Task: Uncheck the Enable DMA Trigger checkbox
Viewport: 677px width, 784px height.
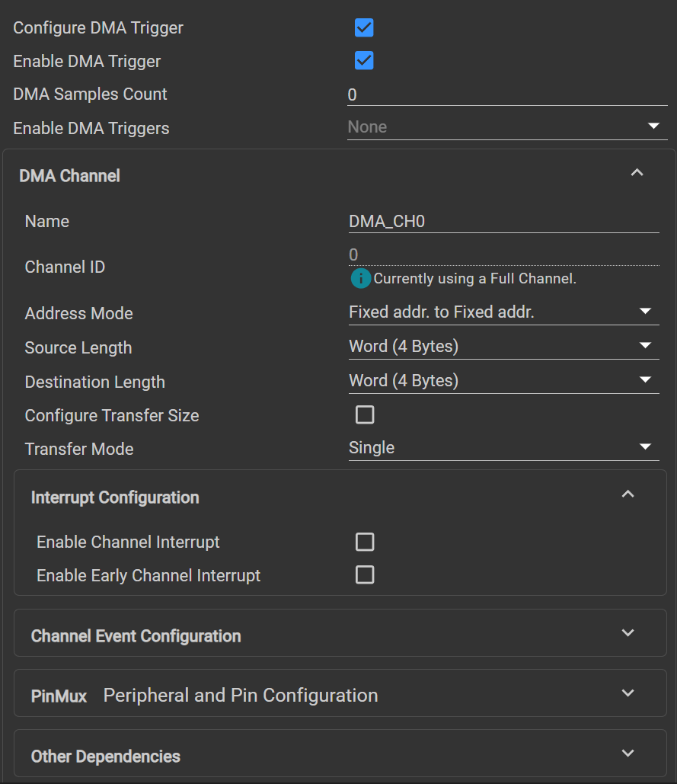Action: (x=364, y=61)
